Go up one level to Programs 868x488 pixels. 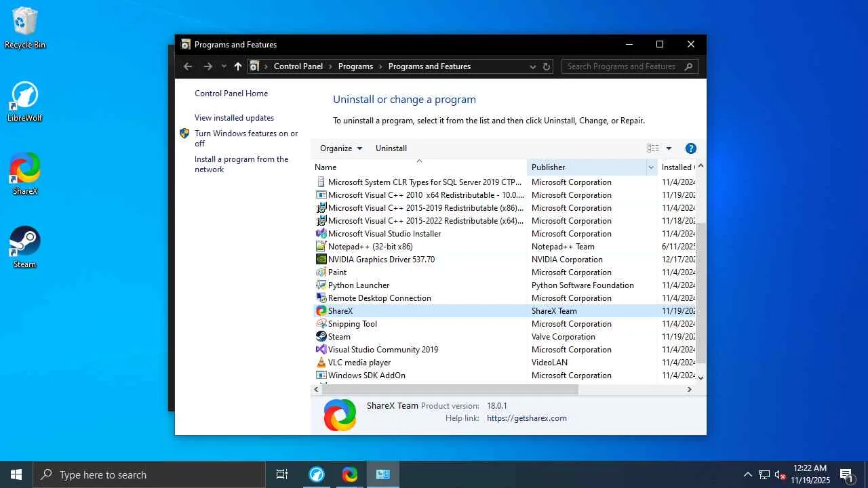point(237,66)
